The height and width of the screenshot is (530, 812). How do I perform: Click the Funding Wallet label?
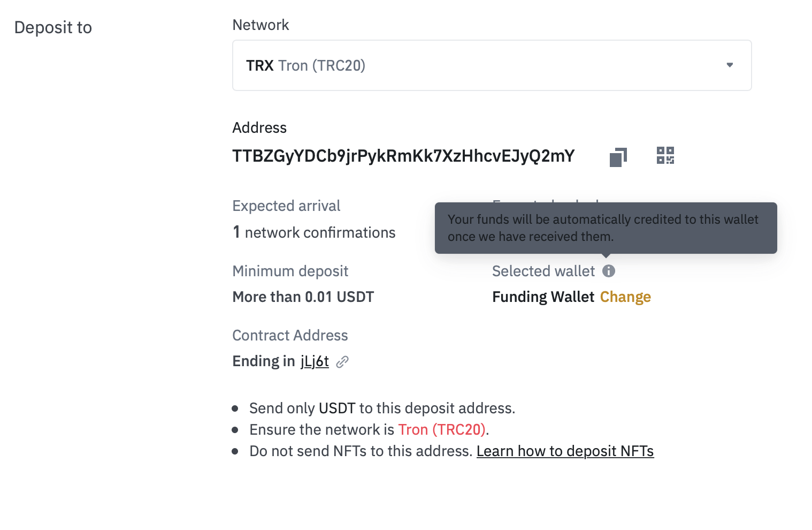click(x=543, y=297)
